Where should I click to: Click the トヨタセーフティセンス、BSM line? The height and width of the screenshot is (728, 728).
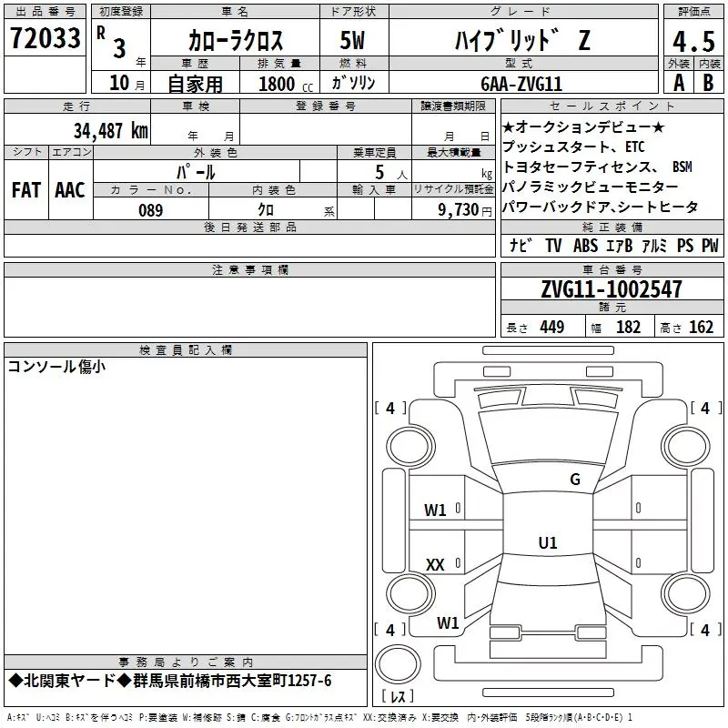tap(598, 167)
